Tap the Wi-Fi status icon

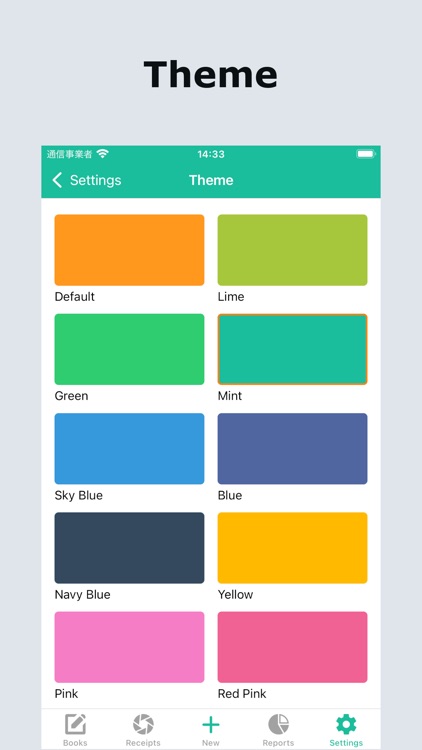click(x=102, y=154)
